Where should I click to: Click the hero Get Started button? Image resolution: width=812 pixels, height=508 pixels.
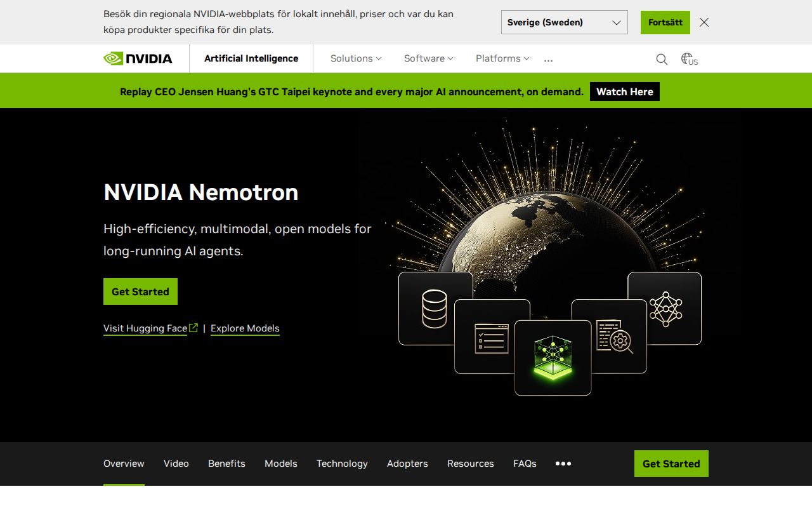coord(140,291)
